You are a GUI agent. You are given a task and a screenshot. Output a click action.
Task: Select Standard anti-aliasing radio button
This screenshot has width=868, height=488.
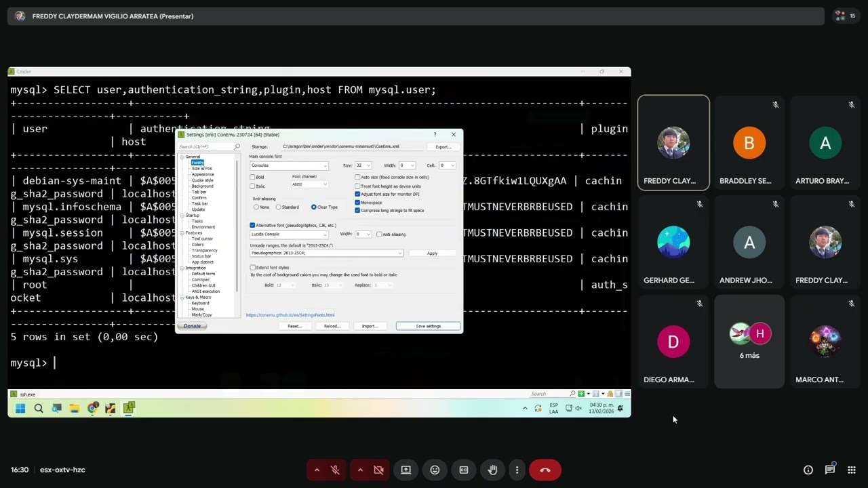[x=278, y=207]
